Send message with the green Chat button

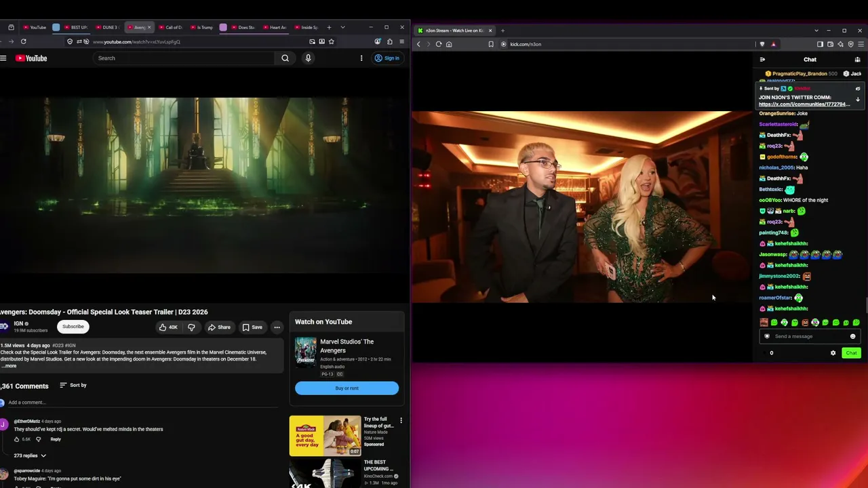(x=852, y=353)
